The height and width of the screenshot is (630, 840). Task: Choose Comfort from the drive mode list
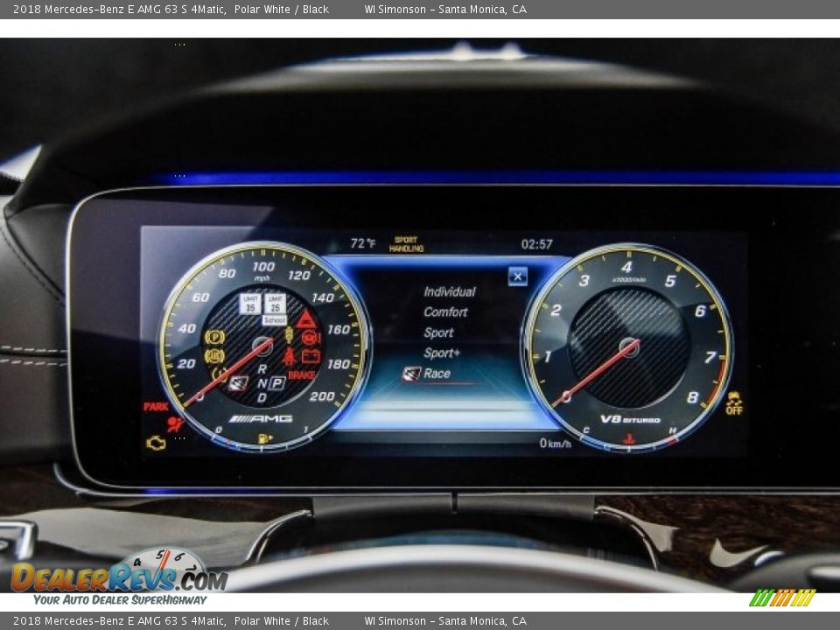click(445, 312)
